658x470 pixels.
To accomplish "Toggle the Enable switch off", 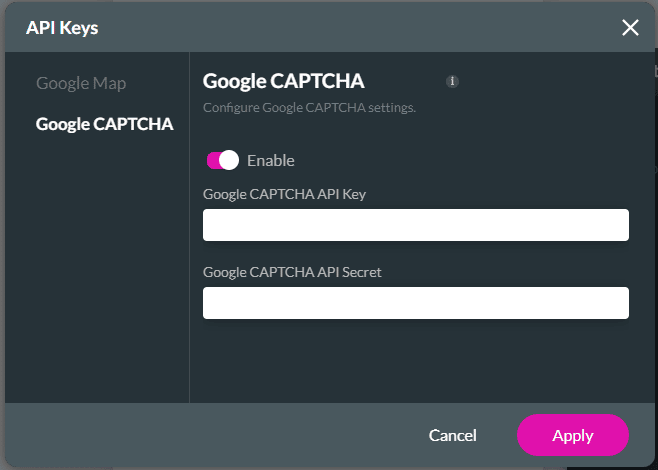I will tap(223, 160).
